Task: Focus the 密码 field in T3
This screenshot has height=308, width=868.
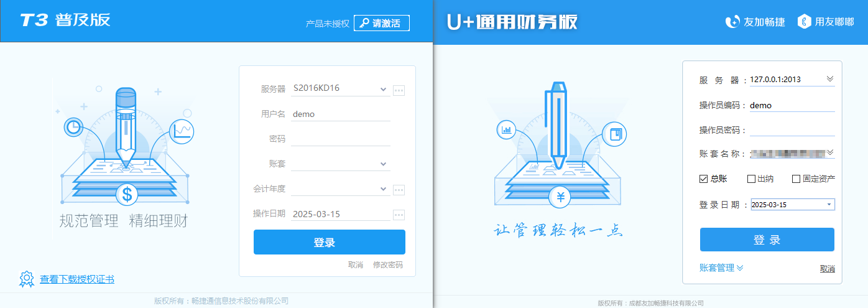Action: tap(340, 139)
